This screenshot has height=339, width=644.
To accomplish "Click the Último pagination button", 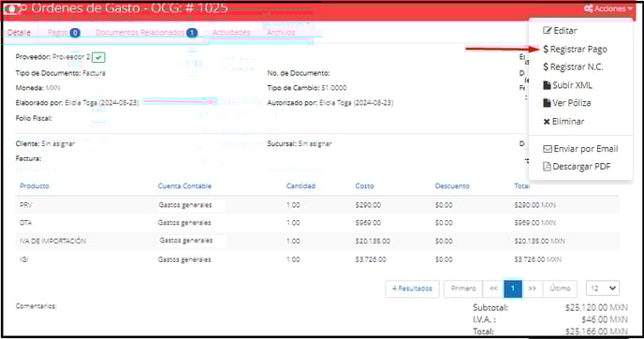I will point(560,288).
